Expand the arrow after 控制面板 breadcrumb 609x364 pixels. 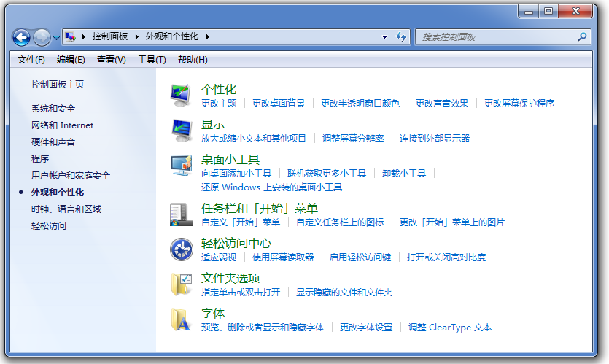[136, 37]
